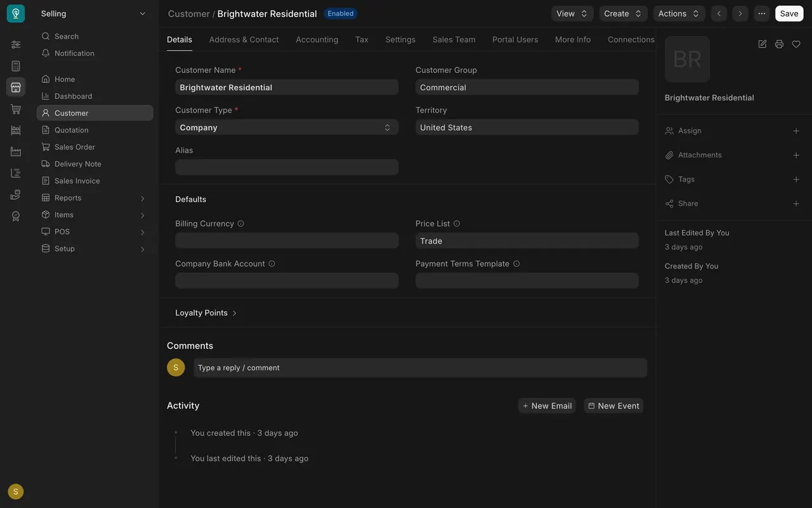The image size is (812, 508).
Task: Click the Customer breadcrumb link
Action: point(189,13)
